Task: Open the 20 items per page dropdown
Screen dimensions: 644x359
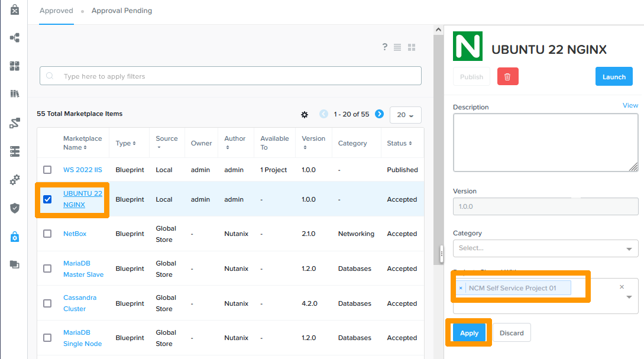Action: (405, 115)
